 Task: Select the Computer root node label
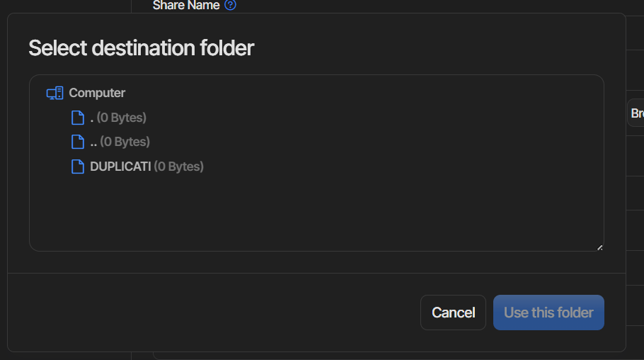(x=97, y=93)
